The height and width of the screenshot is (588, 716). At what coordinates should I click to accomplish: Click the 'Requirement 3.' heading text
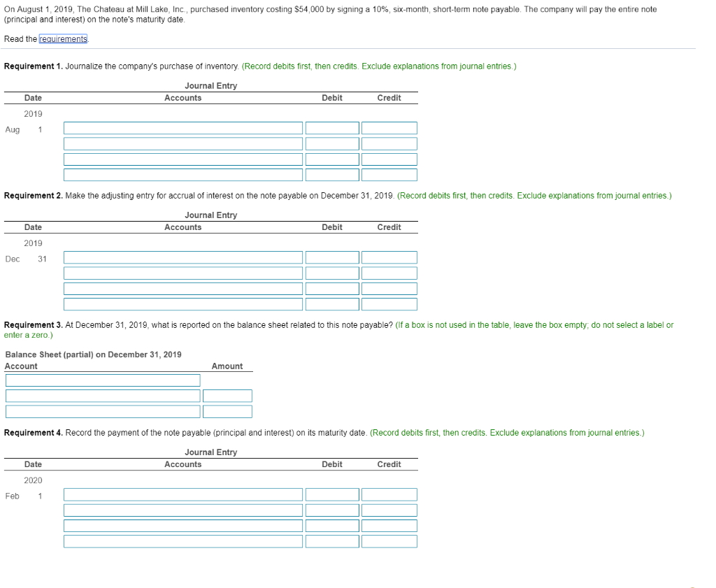[x=34, y=324]
